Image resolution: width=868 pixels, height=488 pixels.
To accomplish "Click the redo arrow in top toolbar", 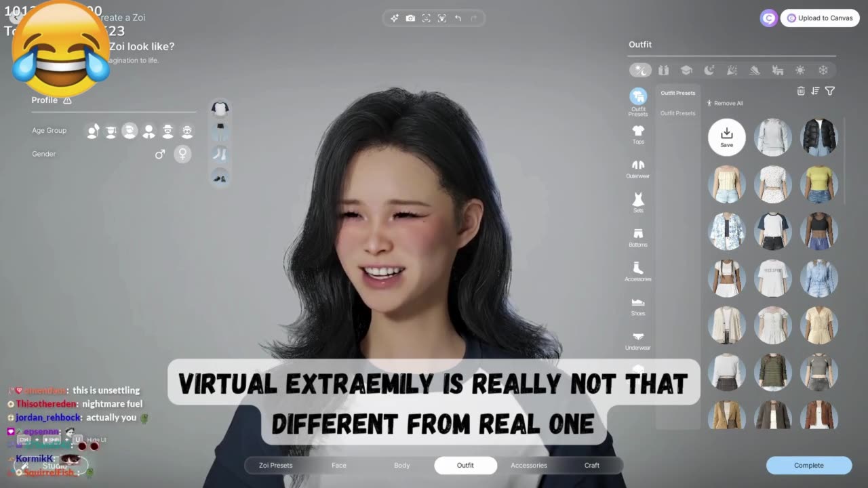I will [x=474, y=18].
